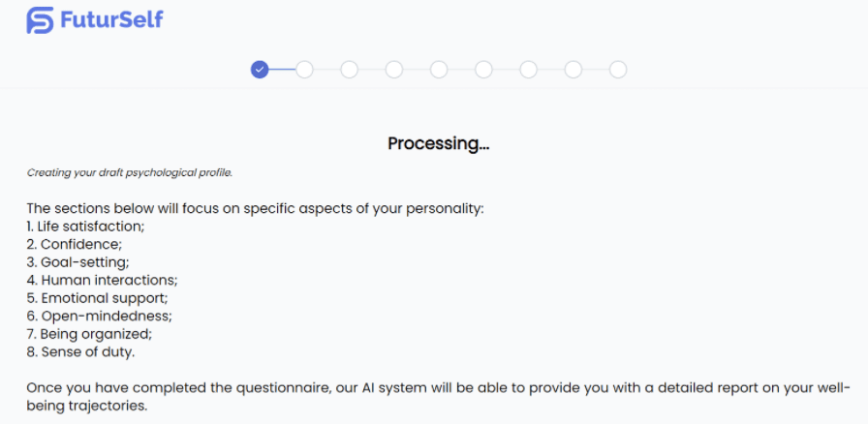Click the FuturSelf brand name text

coord(108,20)
